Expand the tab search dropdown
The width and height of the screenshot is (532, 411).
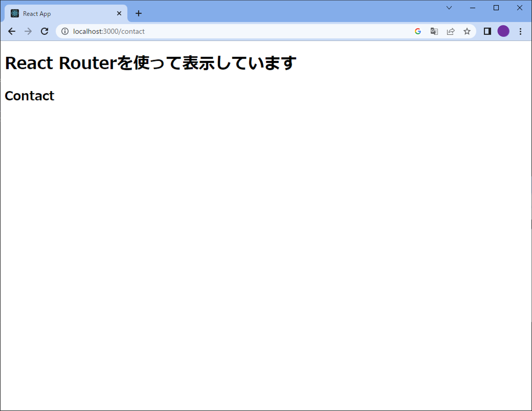(449, 8)
